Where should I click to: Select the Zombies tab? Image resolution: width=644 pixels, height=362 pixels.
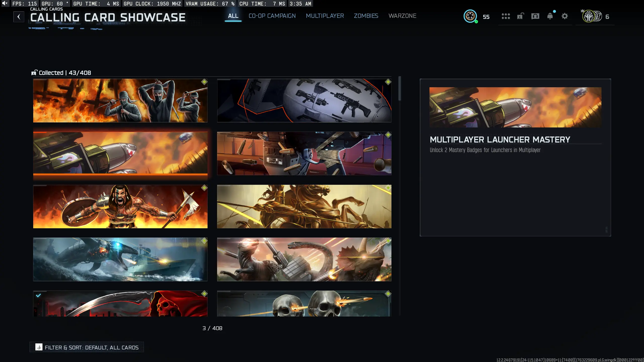point(366,16)
